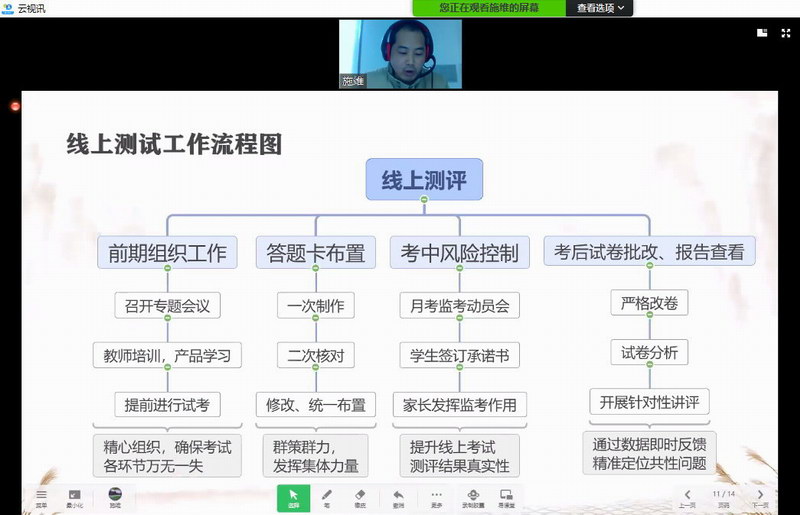Screen dimensions: 800x515
Task: Click the 11/14 page indicator
Action: tap(723, 495)
